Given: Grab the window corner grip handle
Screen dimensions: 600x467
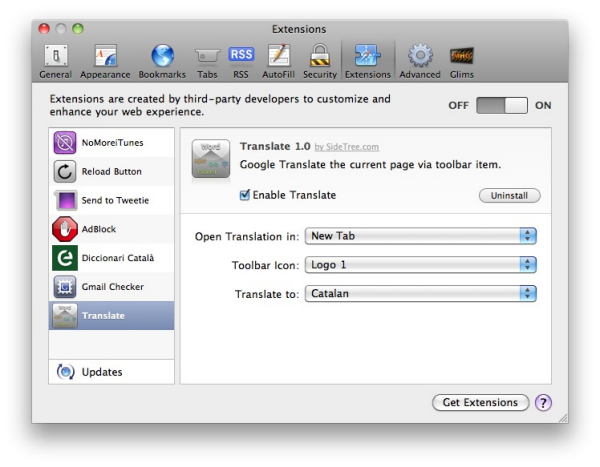Looking at the screenshot, I should (563, 418).
